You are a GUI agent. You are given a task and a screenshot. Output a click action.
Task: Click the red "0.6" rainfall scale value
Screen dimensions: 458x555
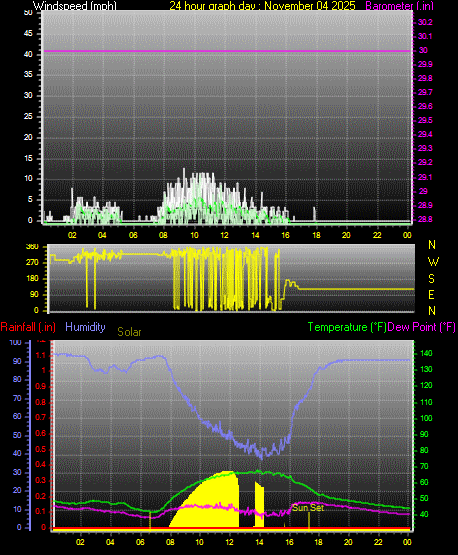[x=41, y=434]
